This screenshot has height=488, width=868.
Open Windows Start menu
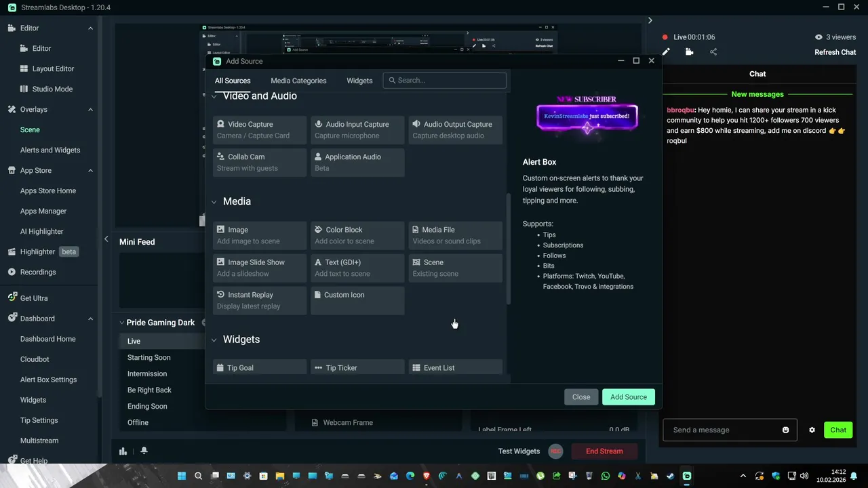tap(182, 476)
